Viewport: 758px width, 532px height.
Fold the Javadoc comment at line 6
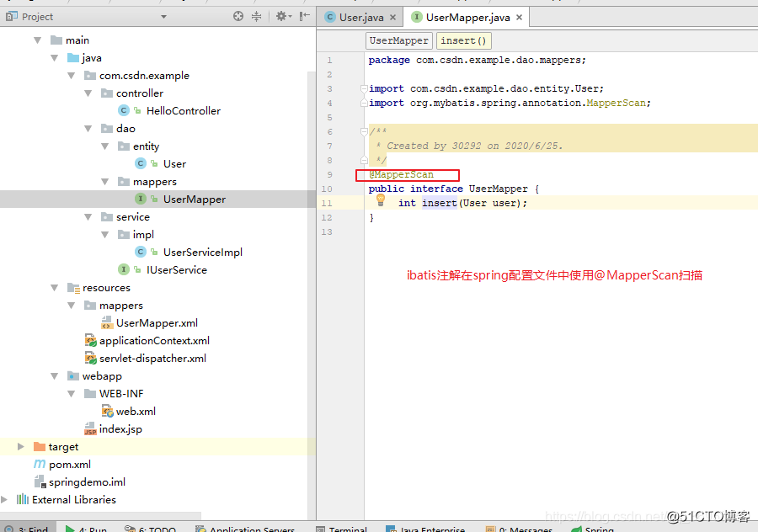364,131
